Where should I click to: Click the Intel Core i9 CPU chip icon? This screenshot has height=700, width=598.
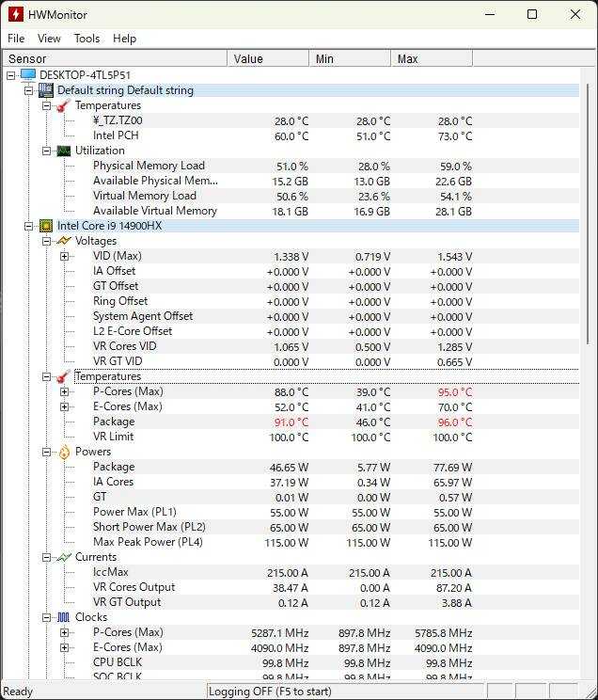point(45,226)
